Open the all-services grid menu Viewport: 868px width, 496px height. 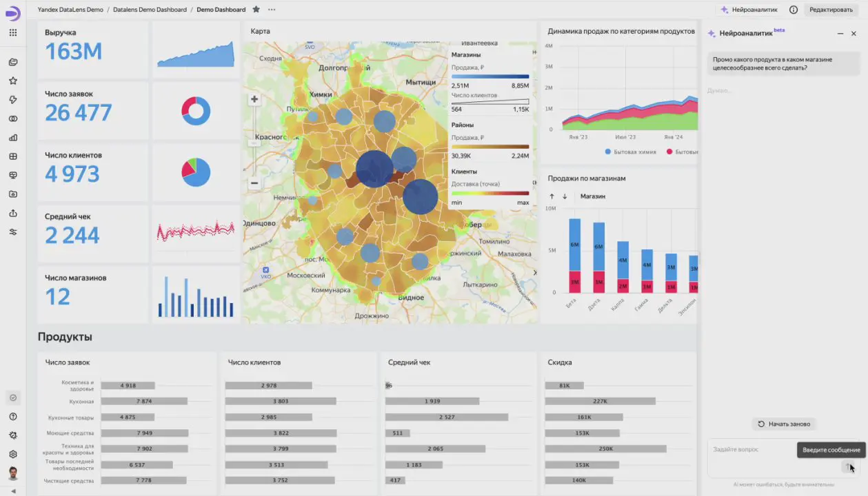coord(13,32)
